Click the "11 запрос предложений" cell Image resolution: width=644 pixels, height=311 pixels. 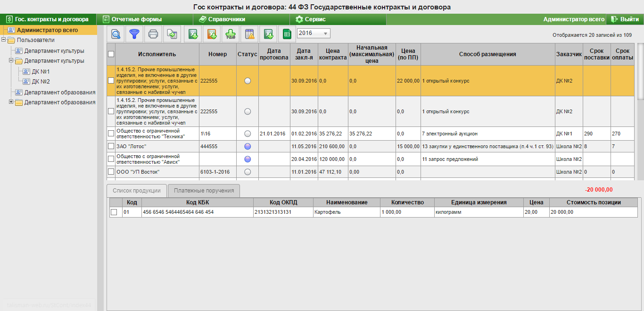[487, 159]
